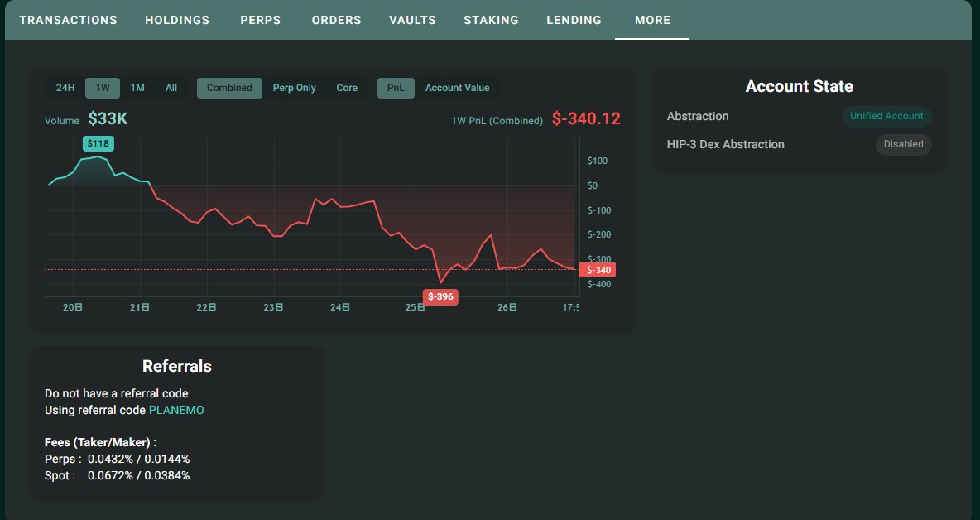Select the Core view
The image size is (980, 520).
coord(347,88)
